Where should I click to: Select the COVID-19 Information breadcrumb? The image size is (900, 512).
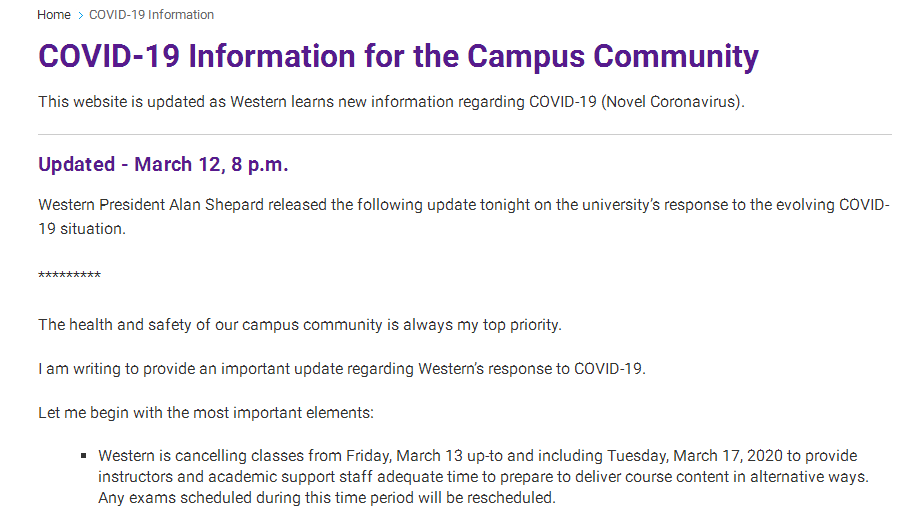click(152, 15)
